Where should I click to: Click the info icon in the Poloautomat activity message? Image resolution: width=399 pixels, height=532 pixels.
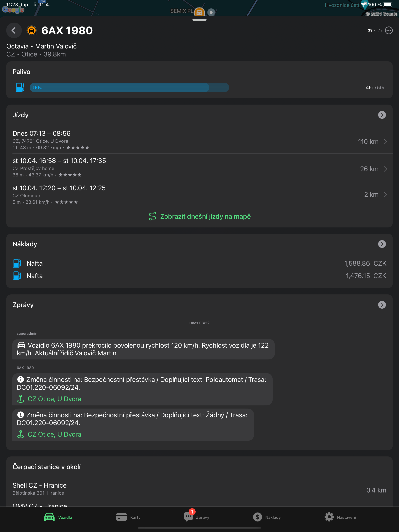(20, 380)
